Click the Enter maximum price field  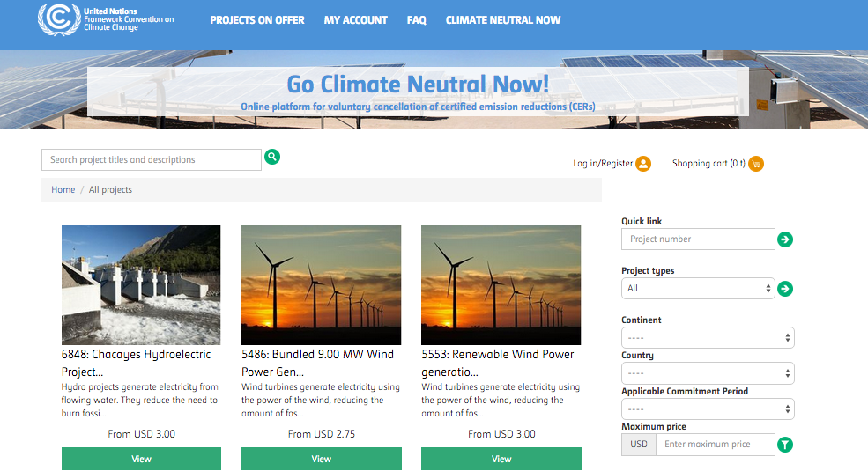click(715, 445)
